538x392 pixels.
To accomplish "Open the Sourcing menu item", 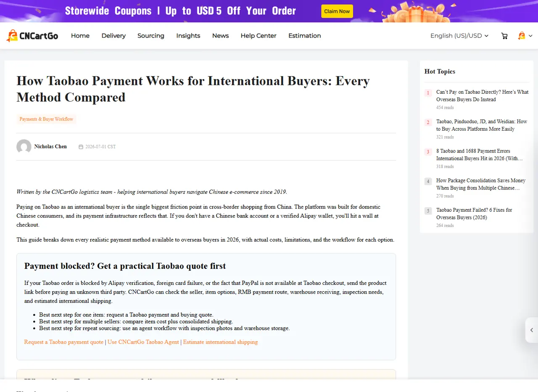I will 151,36.
